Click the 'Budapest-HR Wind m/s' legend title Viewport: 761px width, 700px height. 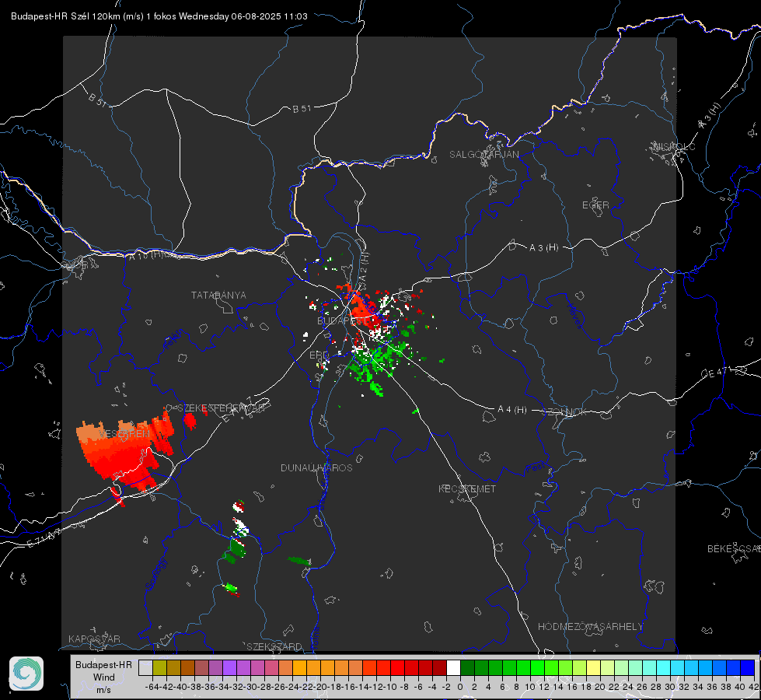103,677
